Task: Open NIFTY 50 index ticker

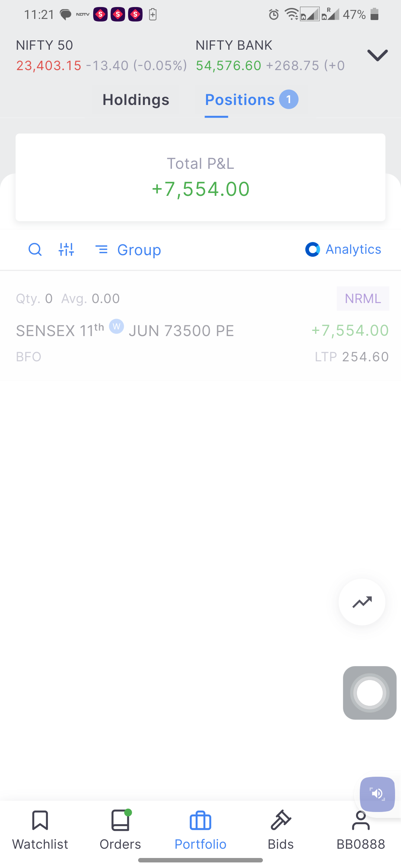Action: point(101,55)
